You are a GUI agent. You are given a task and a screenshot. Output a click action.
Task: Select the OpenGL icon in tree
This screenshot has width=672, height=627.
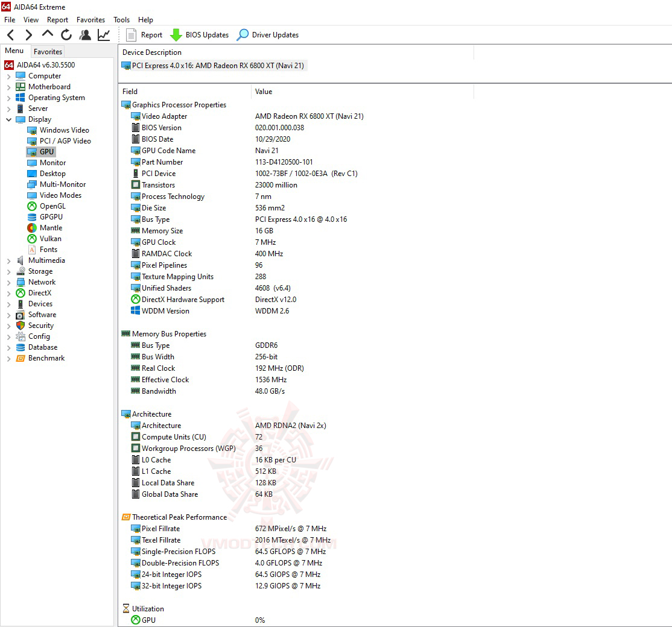(x=32, y=206)
